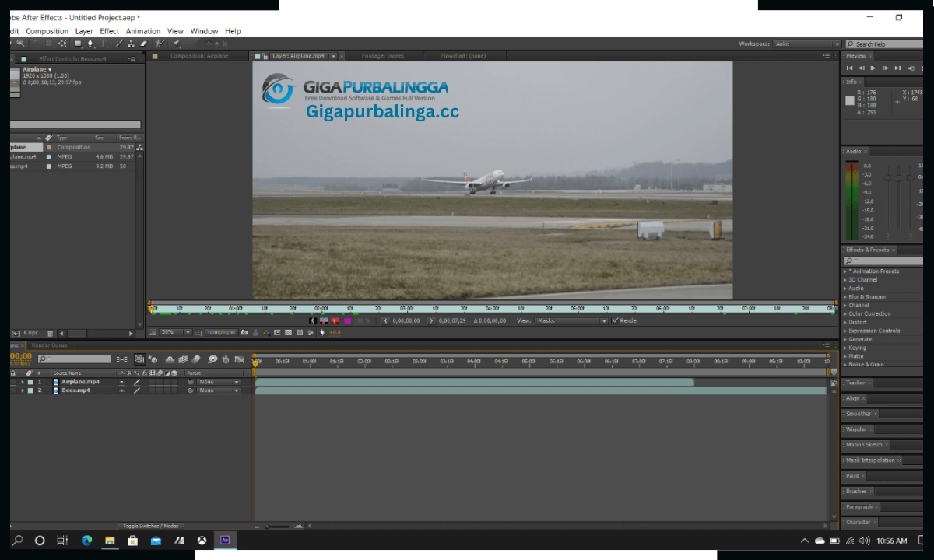This screenshot has width=934, height=560.
Task: Toggle the shy switch for Airplane.mp4 layer
Action: 121,382
